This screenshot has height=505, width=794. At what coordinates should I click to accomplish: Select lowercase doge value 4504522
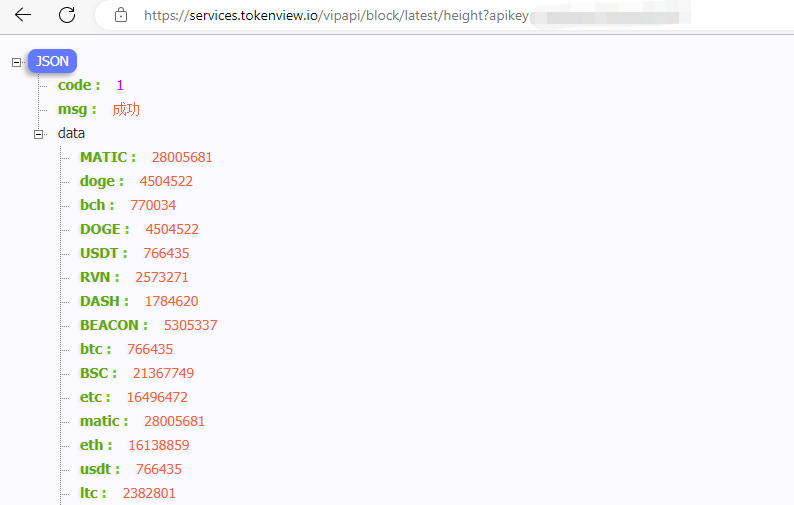click(x=166, y=181)
